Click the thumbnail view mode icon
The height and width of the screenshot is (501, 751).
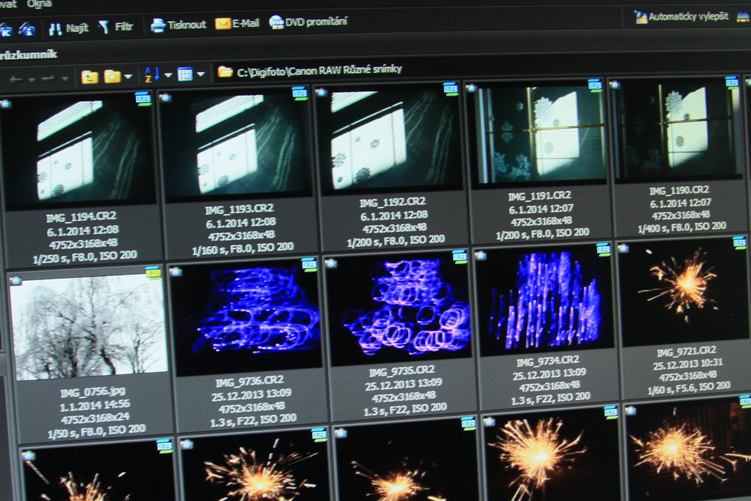185,74
